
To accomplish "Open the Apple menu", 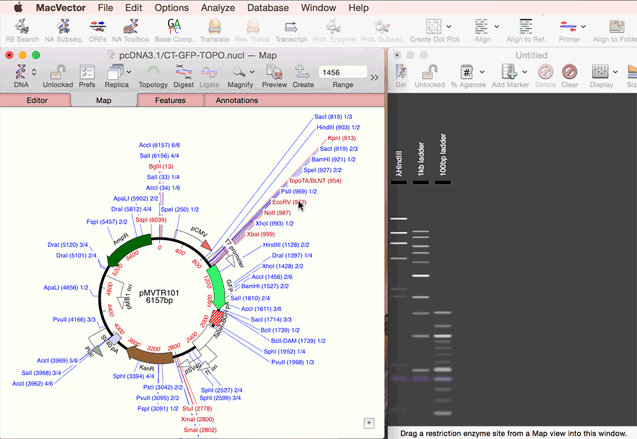I will tap(18, 7).
